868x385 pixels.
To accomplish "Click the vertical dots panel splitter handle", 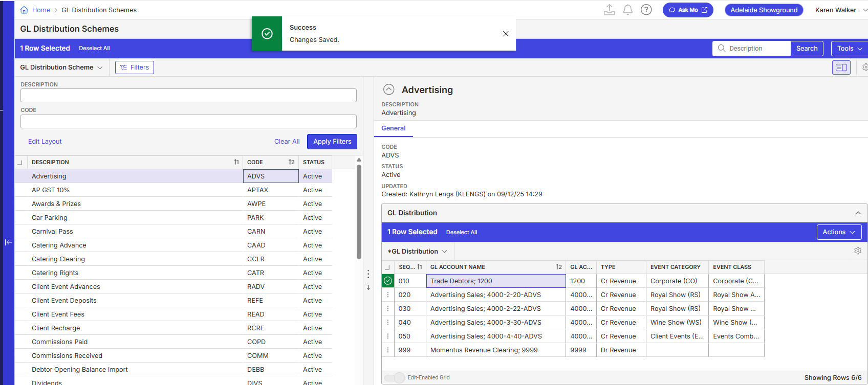I will (368, 274).
